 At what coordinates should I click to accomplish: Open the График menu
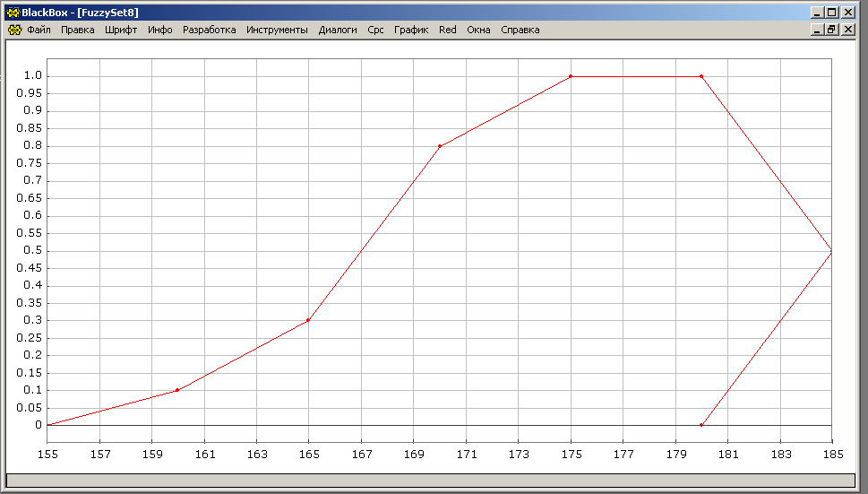point(411,30)
